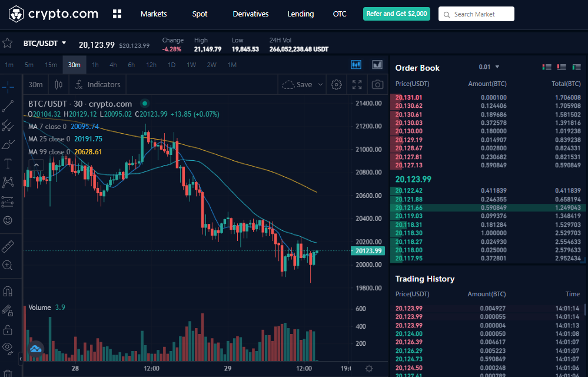The image size is (588, 377).
Task: Select the trend line drawing tool
Action: (x=8, y=106)
